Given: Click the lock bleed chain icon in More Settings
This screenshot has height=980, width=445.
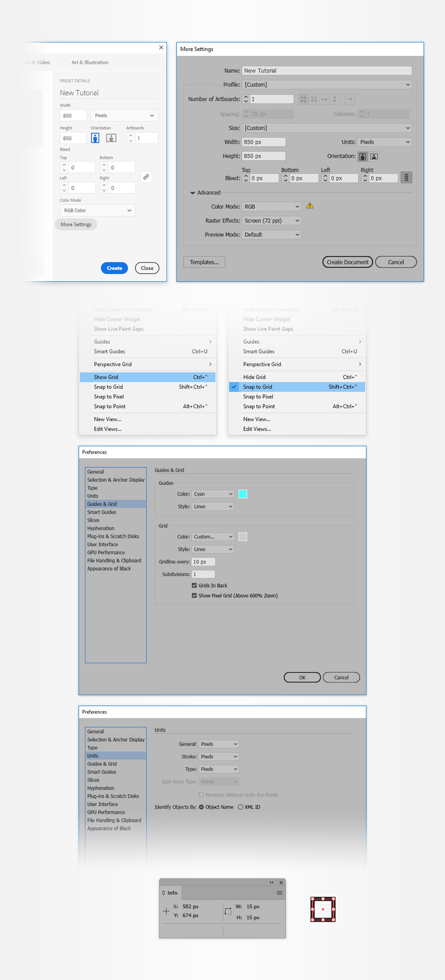Looking at the screenshot, I should 406,178.
